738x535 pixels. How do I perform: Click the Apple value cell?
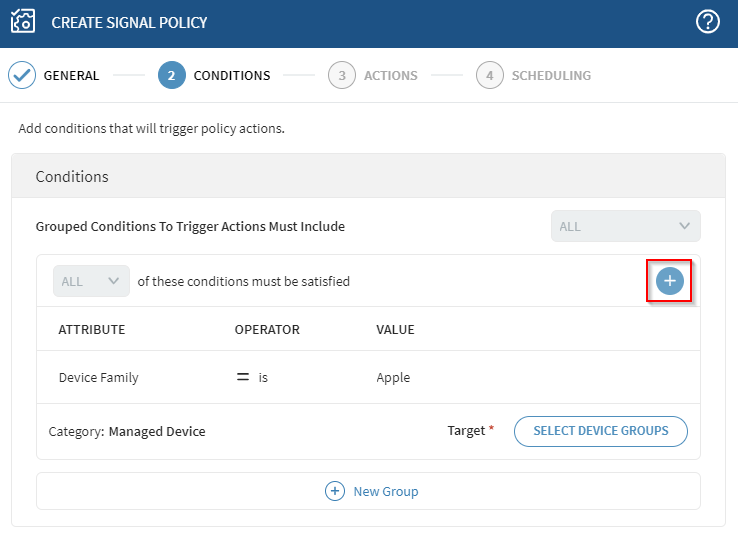pyautogui.click(x=393, y=377)
